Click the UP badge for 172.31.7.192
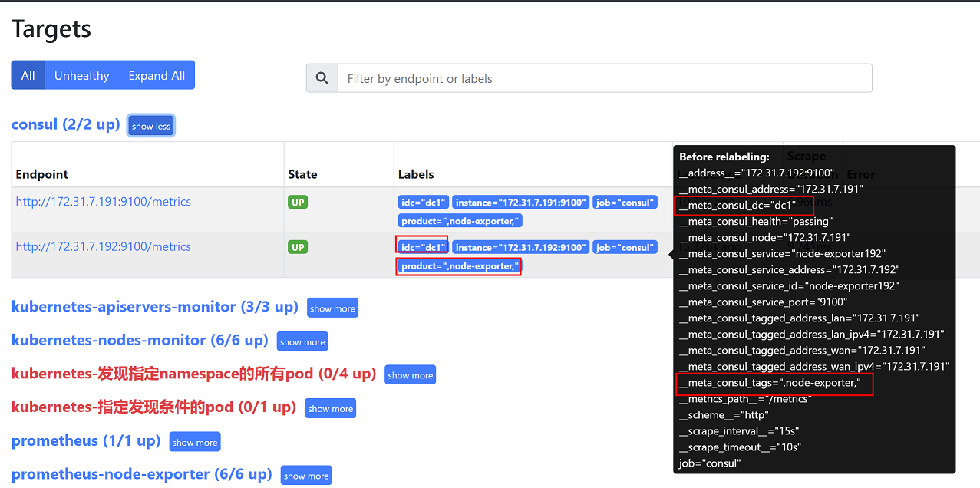Screen dimensions: 980x488 coord(299,247)
